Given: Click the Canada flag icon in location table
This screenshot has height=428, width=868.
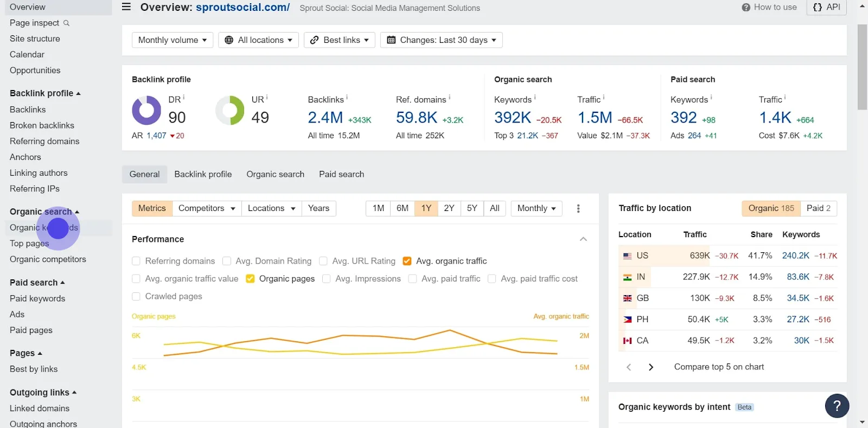Looking at the screenshot, I should point(627,341).
